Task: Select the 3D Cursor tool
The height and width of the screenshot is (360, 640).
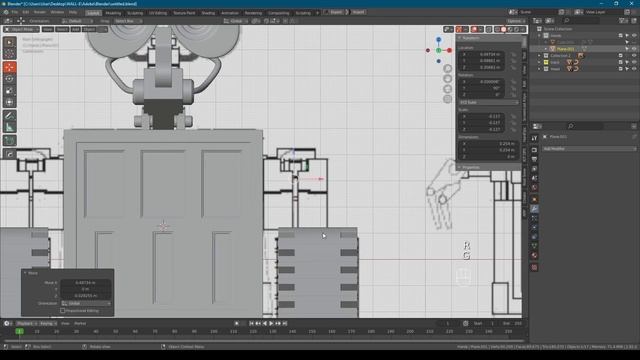Action: point(10,54)
